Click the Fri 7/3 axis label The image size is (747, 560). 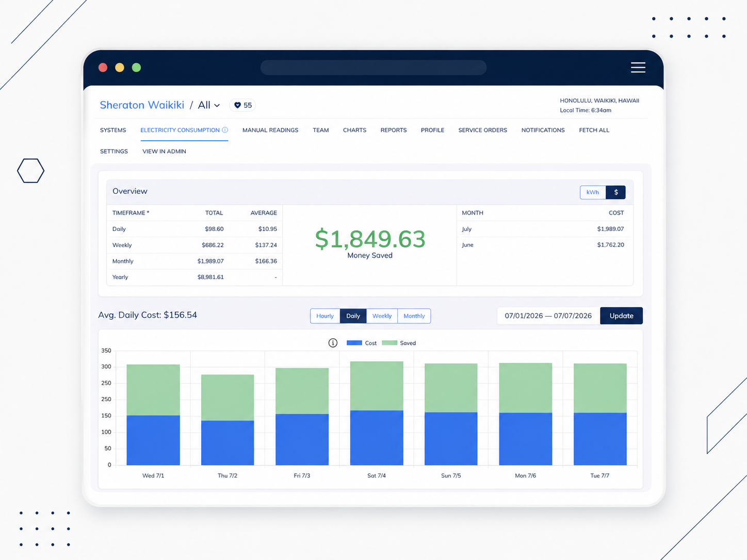pos(302,475)
